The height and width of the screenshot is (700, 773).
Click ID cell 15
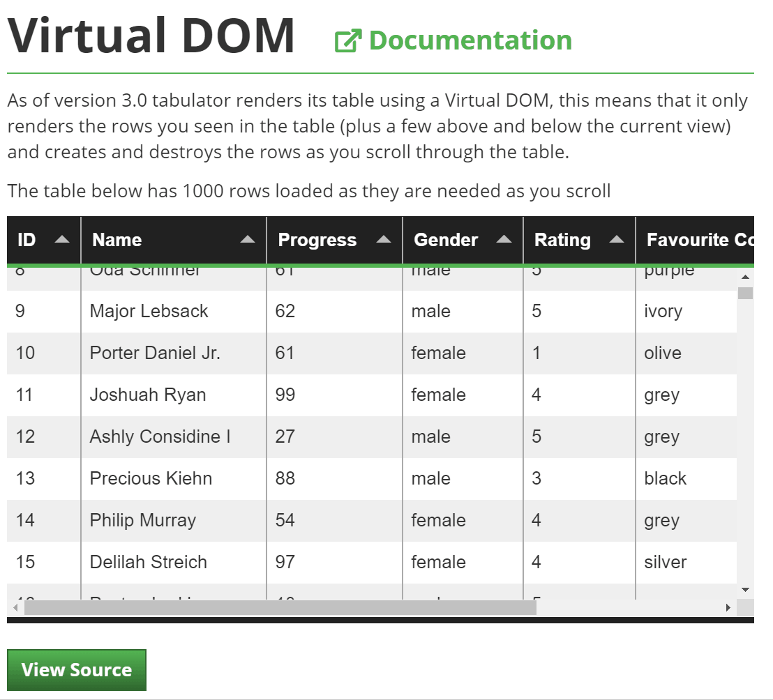coord(44,563)
